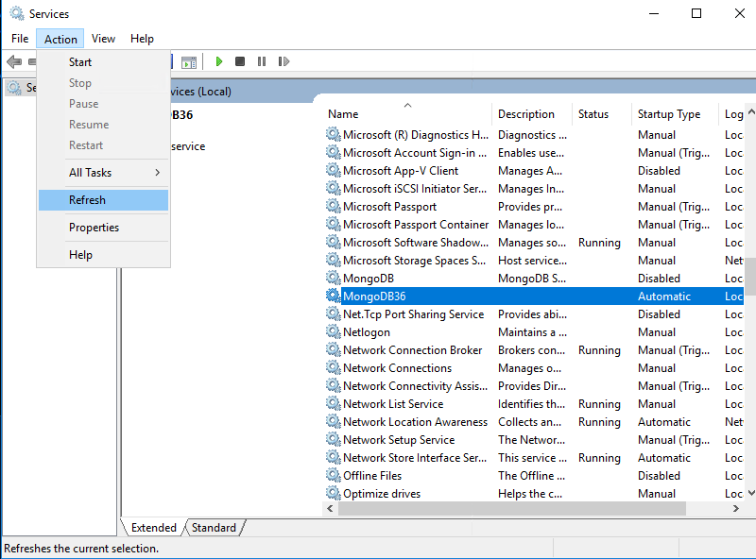This screenshot has width=756, height=559.
Task: Click the vertical scrollbar up arrow
Action: pos(751,111)
